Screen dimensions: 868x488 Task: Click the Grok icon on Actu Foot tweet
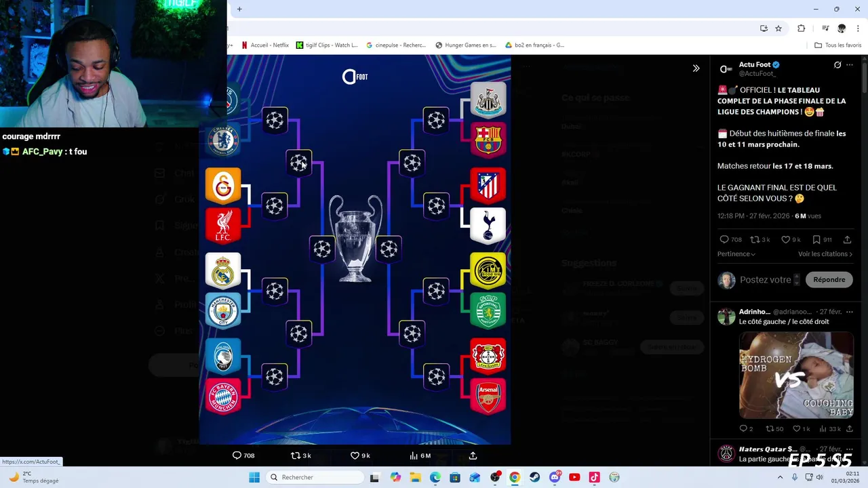(837, 65)
